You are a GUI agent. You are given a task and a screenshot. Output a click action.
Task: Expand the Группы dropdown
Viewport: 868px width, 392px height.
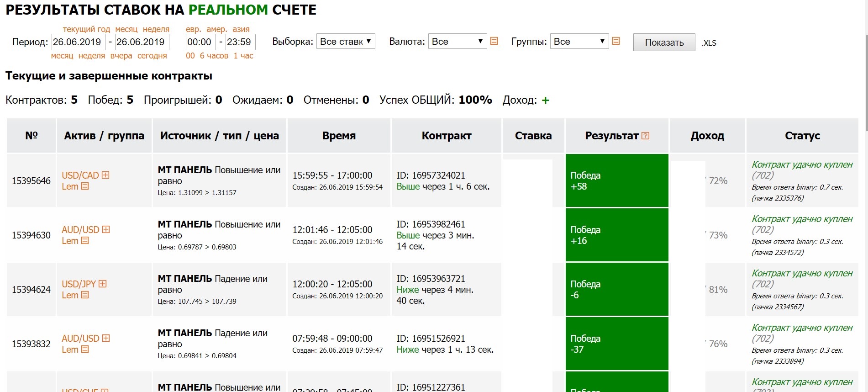(x=579, y=41)
